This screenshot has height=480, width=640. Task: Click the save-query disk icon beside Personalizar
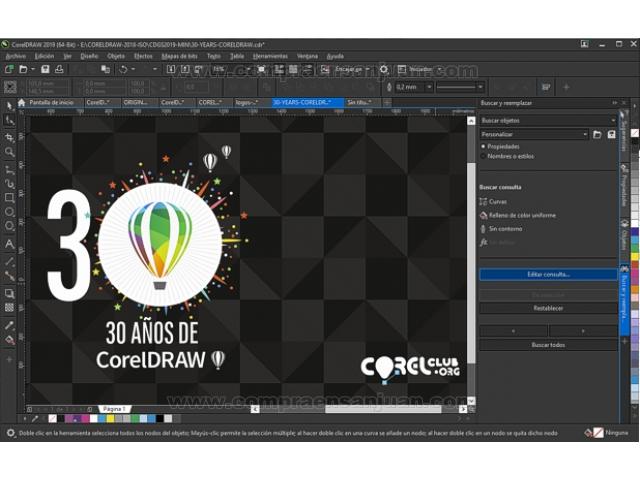[611, 134]
